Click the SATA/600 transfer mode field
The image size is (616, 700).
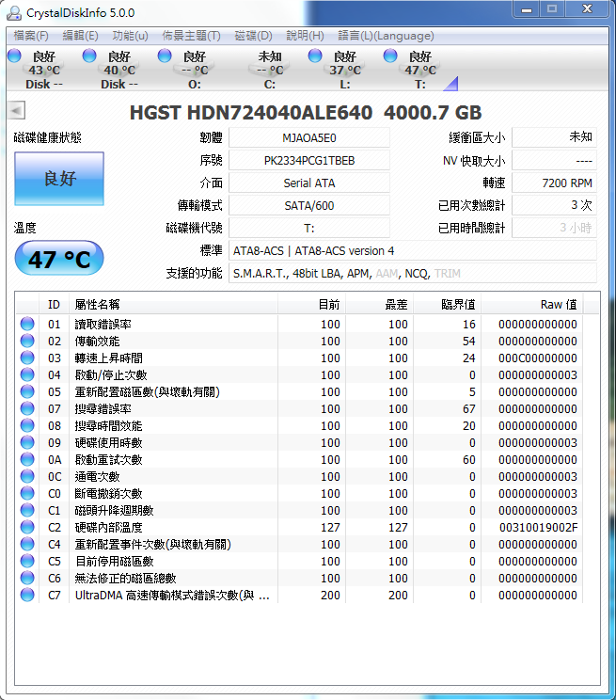308,205
